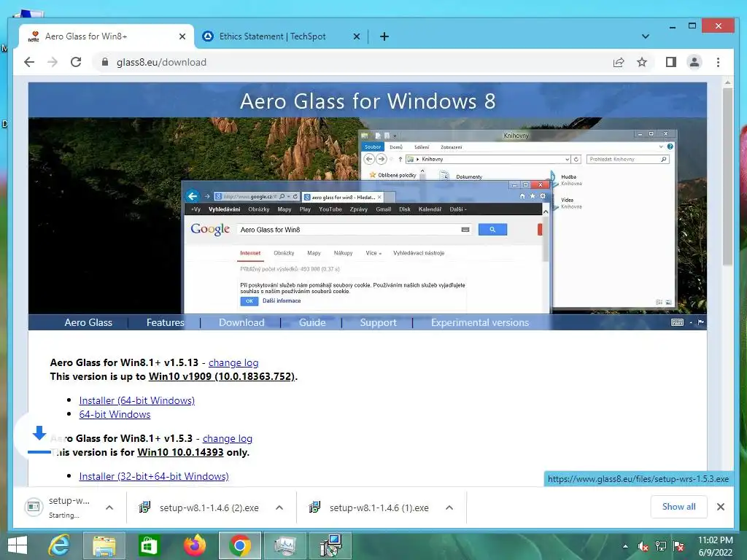Viewport: 747px width, 560px height.
Task: Close the Aero Glass for Win8+ tab
Action: pyautogui.click(x=182, y=36)
